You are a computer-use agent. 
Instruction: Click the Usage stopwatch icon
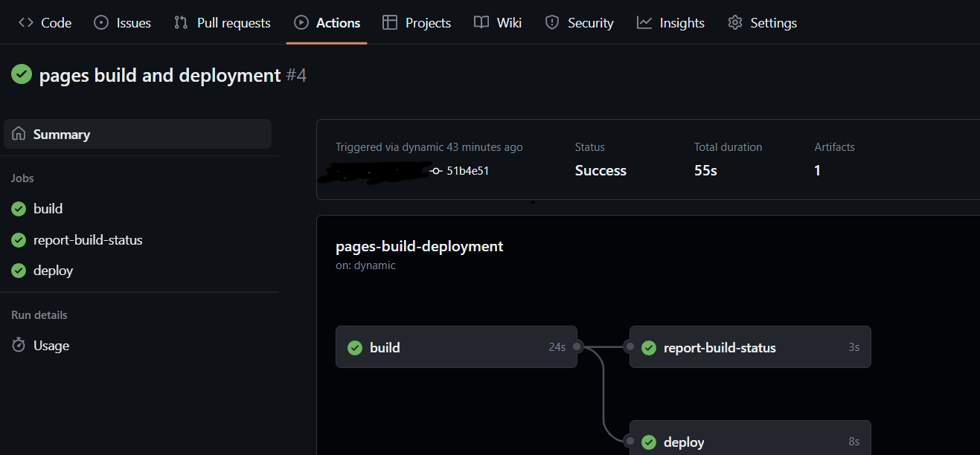click(x=19, y=345)
